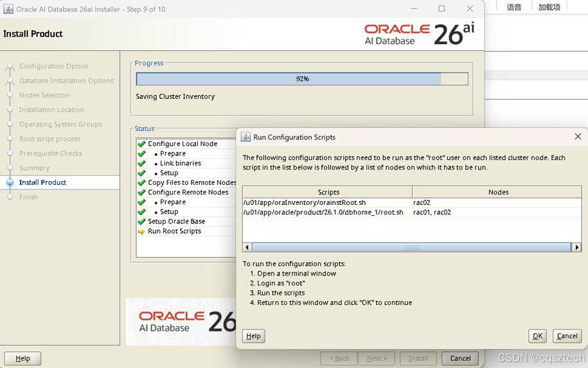Open Help in Run Configuration Scripts dialog
This screenshot has width=588, height=368.
(x=253, y=336)
